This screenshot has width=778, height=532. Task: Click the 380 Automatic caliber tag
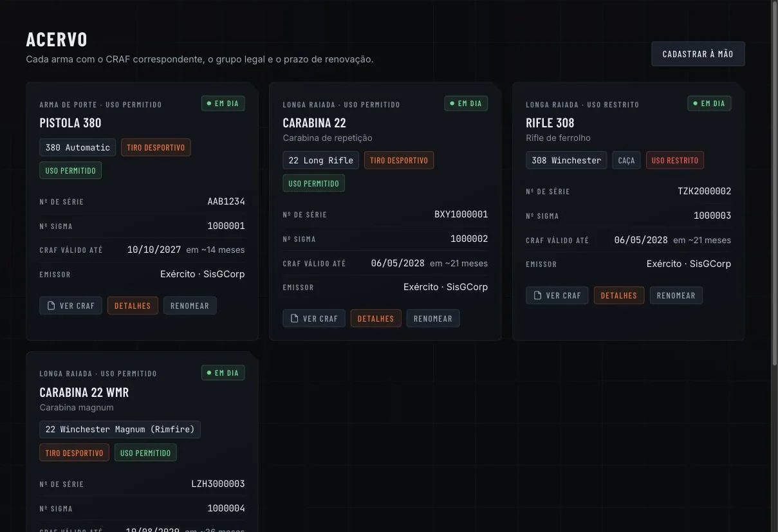[77, 147]
